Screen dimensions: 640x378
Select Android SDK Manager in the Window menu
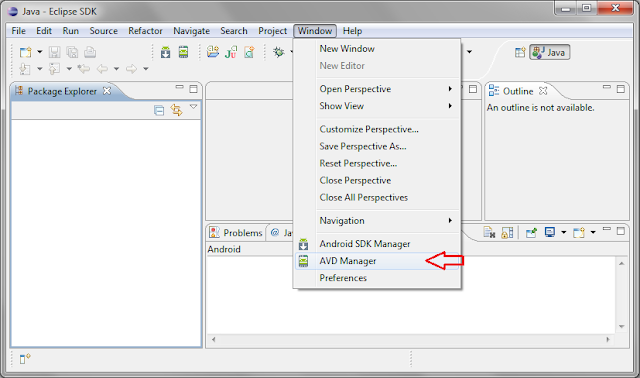[x=377, y=244]
